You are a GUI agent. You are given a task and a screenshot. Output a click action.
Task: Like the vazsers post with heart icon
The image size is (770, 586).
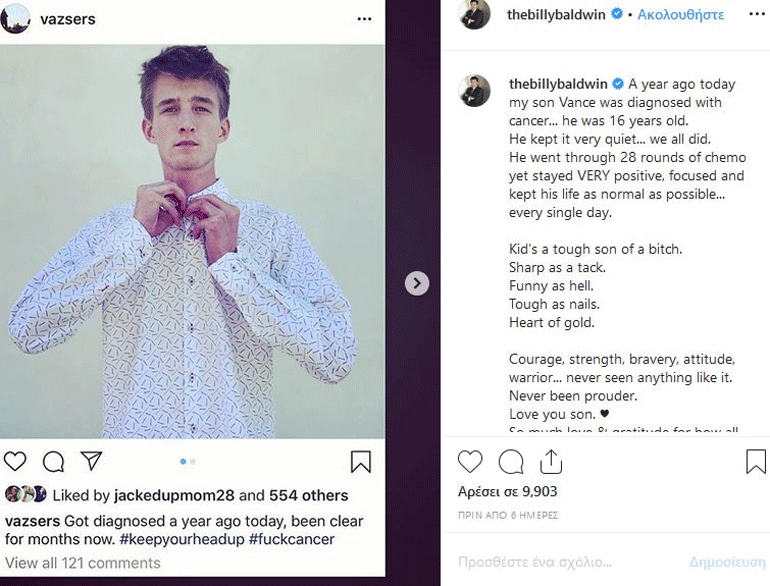[x=15, y=461]
